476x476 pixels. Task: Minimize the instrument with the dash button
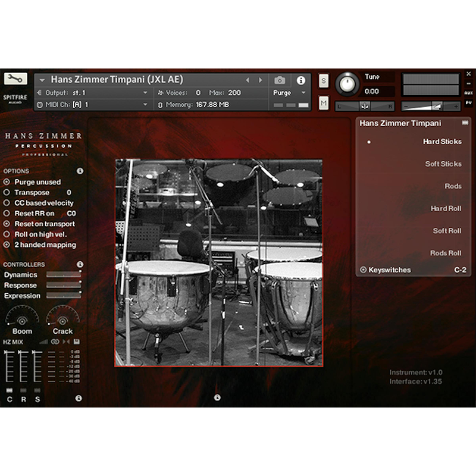coord(468,83)
